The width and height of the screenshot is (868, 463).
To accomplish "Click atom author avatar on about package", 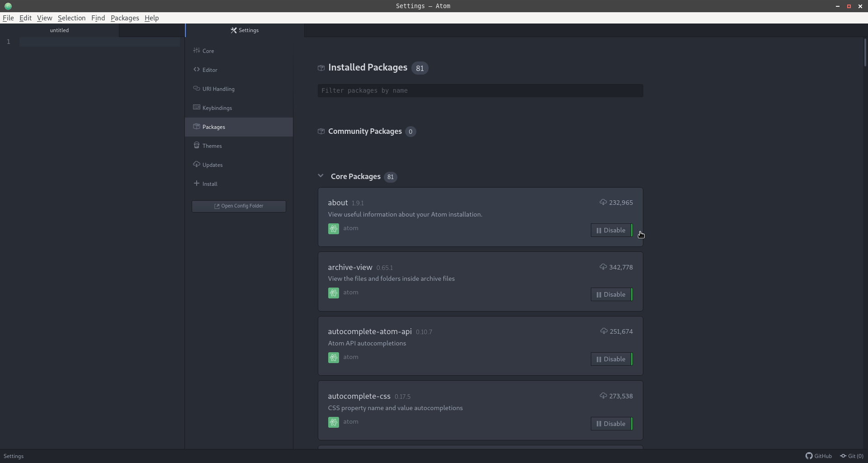I will point(334,229).
